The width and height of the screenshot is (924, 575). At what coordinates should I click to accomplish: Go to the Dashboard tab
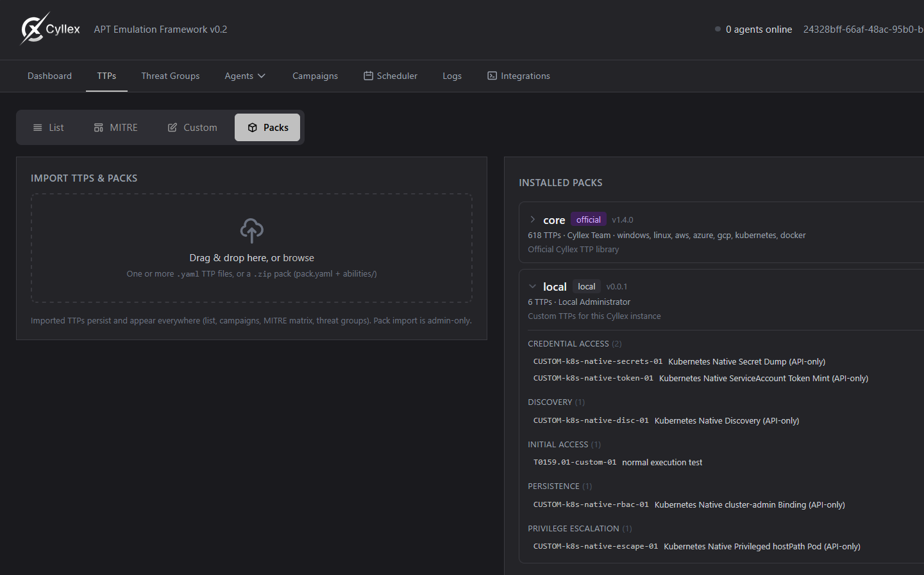click(x=49, y=76)
